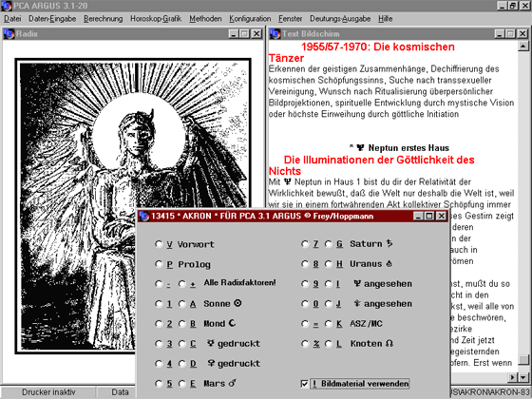Viewport: 532px width, 399px height.
Task: Select radio G beside Saturn
Action: coord(328,244)
